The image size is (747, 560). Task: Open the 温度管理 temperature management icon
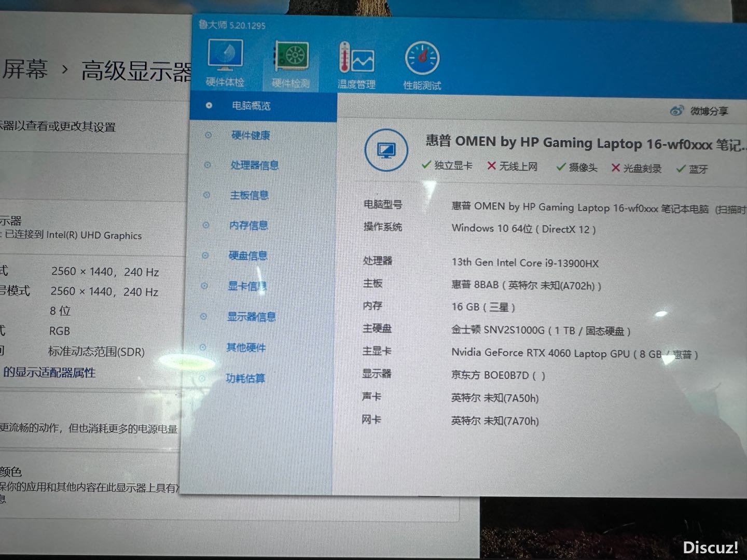356,58
